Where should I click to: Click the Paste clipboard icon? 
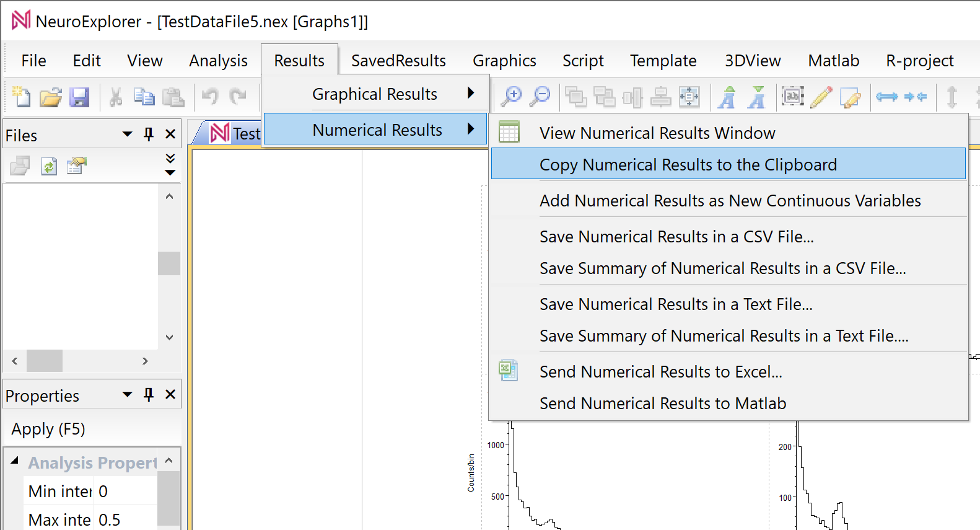173,97
